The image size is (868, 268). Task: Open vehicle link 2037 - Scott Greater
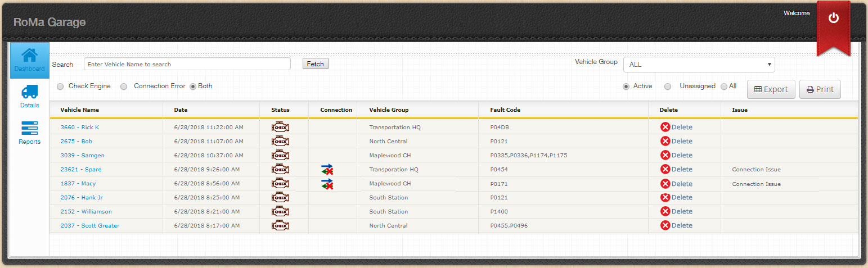coord(89,225)
